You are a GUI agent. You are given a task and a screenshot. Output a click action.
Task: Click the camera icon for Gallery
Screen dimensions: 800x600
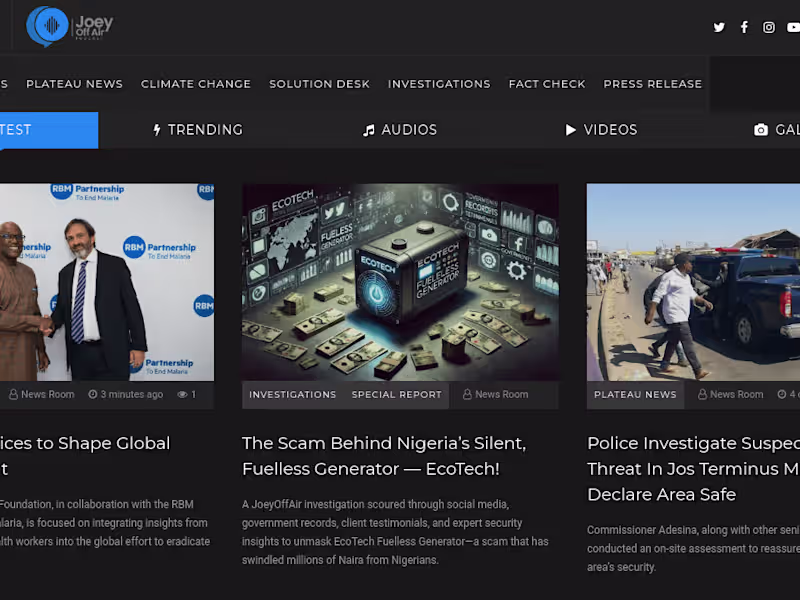[761, 130]
